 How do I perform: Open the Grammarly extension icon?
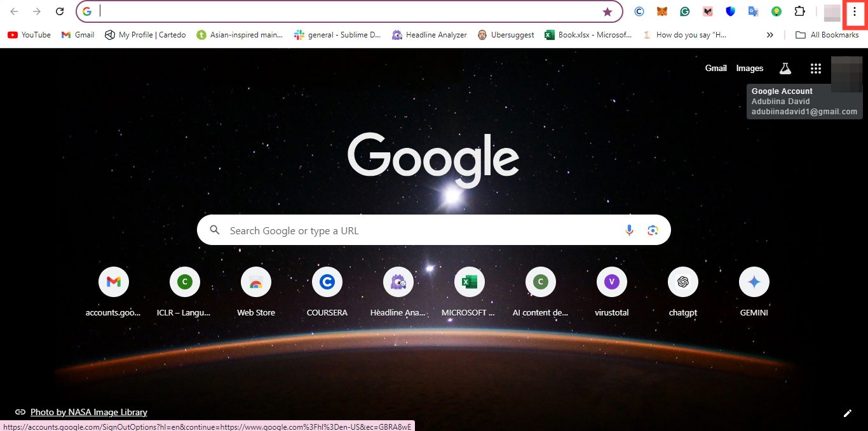[x=685, y=11]
